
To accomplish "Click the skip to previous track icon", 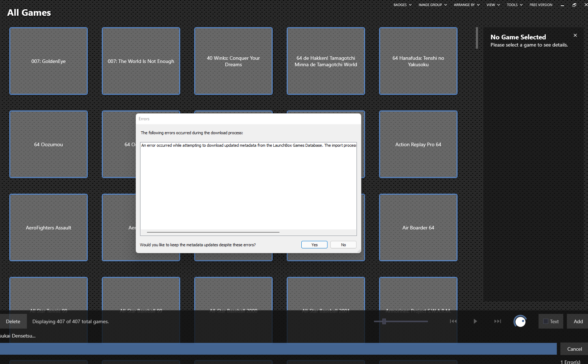I will 453,321.
